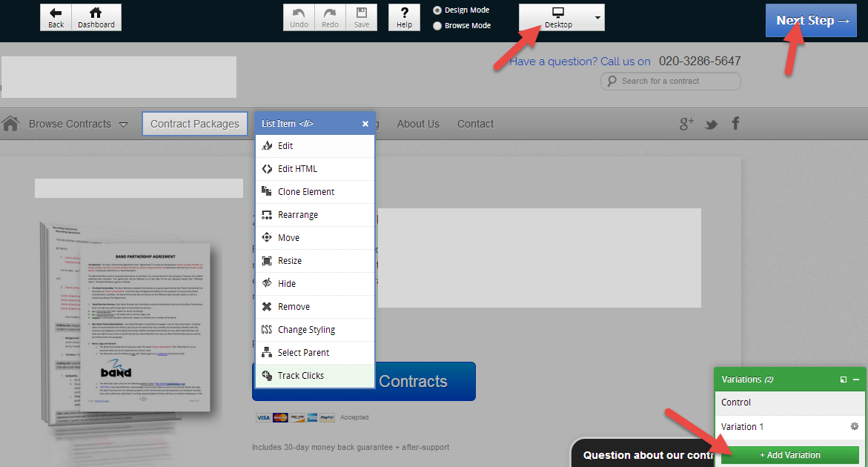Open the Dashboard home icon
Viewport: 868px width, 467px height.
tap(96, 18)
